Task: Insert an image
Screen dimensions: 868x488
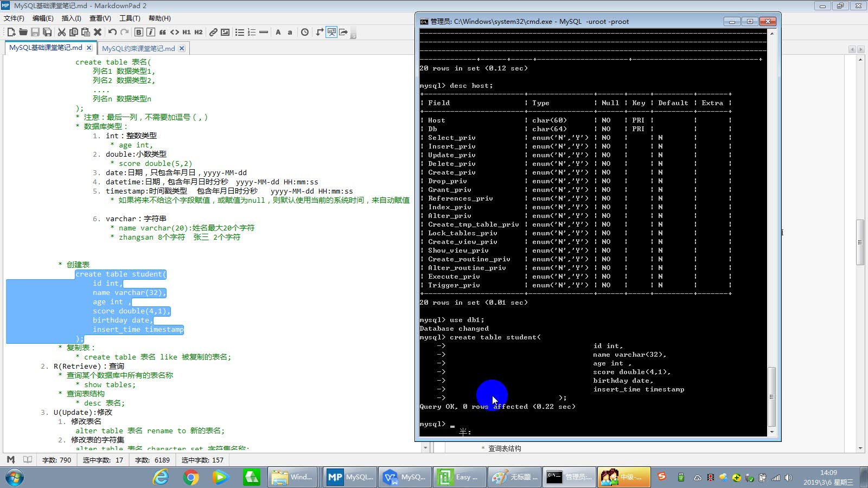Action: 225,32
